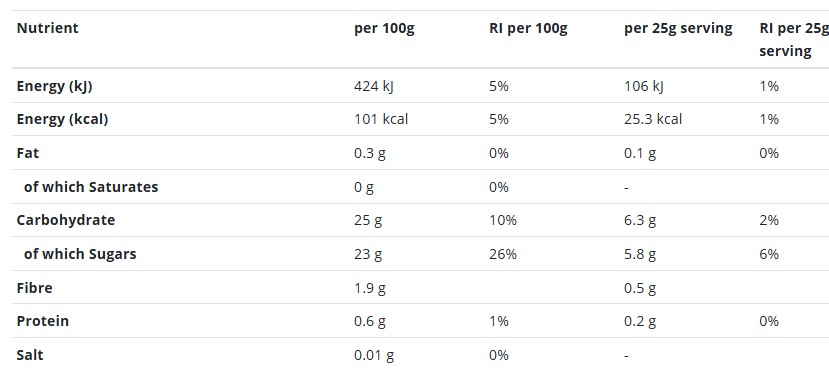Select the 26% sugars RI value

click(x=503, y=254)
